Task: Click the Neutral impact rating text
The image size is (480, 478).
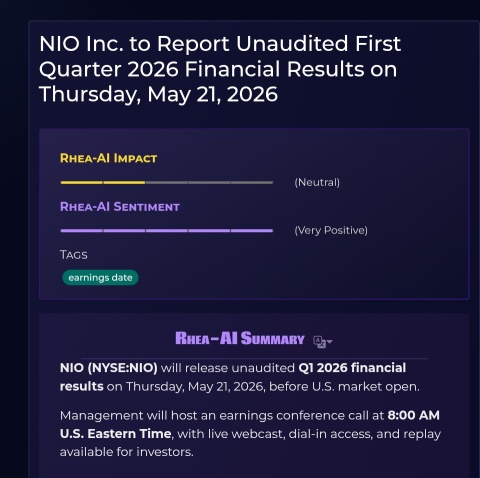Action: click(317, 182)
